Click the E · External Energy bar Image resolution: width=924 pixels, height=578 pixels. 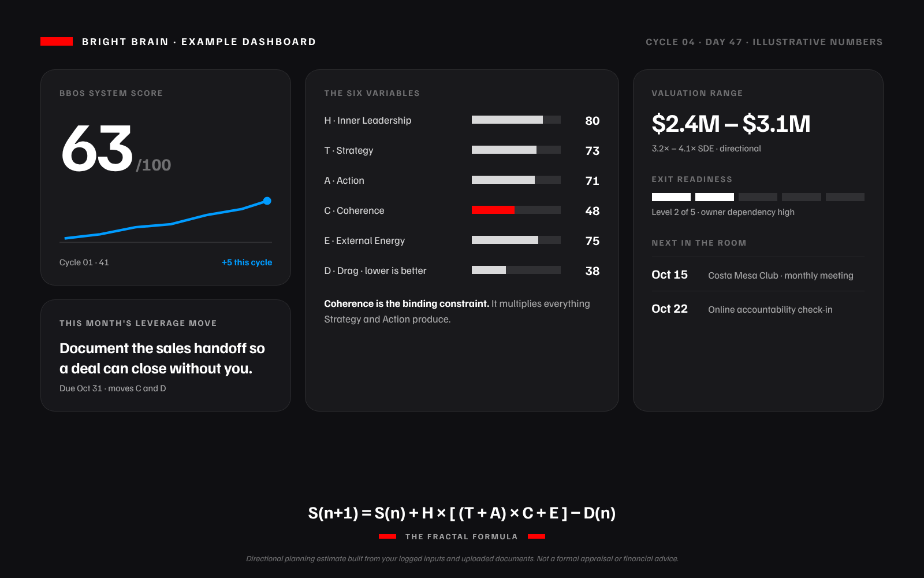516,240
